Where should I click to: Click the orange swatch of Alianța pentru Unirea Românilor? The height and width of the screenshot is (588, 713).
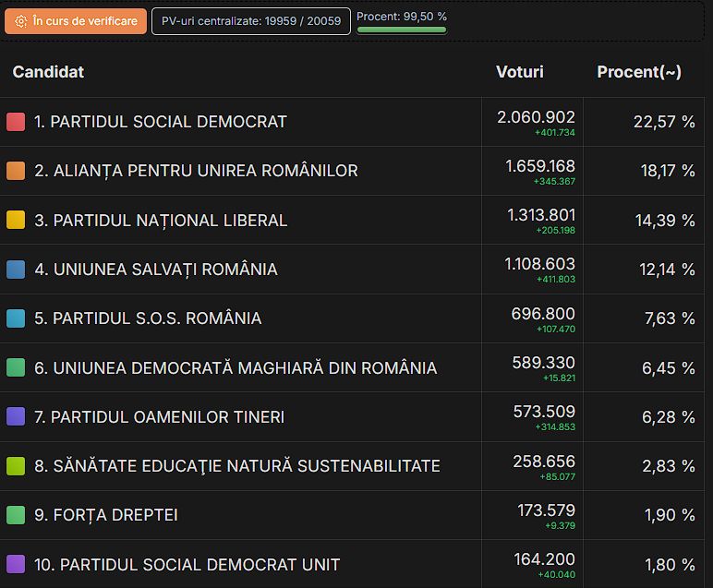[16, 171]
